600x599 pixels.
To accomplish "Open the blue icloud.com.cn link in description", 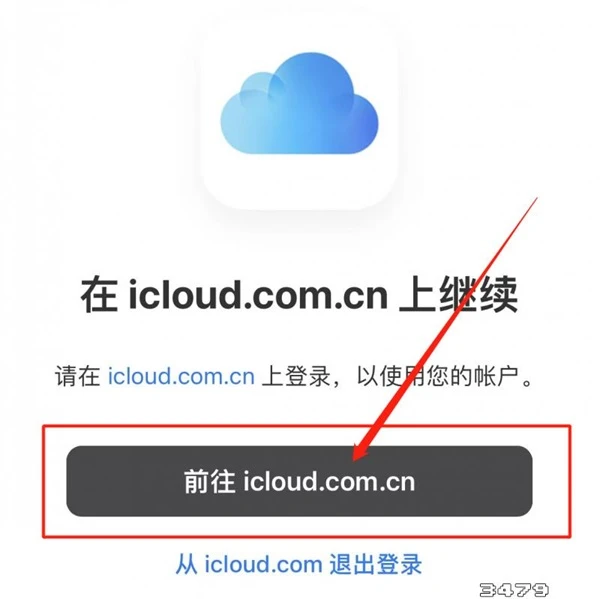I will pos(181,376).
